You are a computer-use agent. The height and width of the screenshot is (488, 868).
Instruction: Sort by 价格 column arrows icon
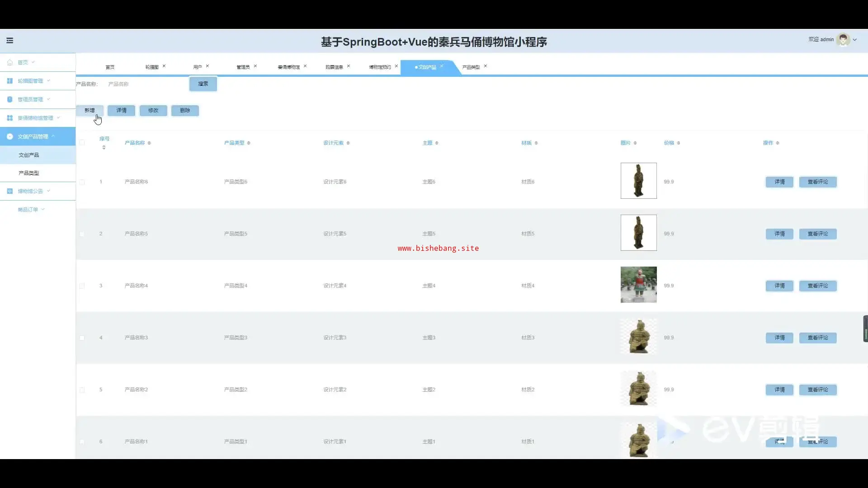(679, 143)
